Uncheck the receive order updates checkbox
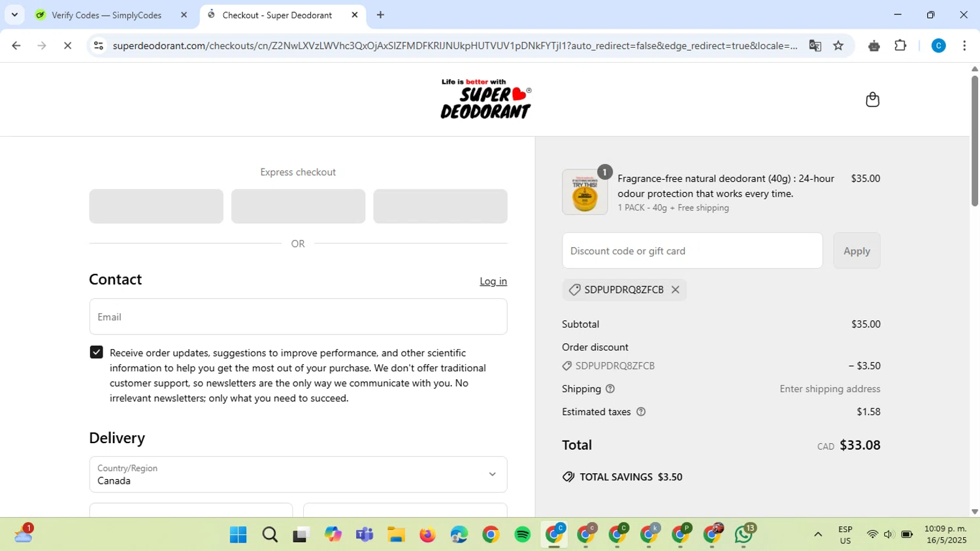980x551 pixels. (96, 352)
